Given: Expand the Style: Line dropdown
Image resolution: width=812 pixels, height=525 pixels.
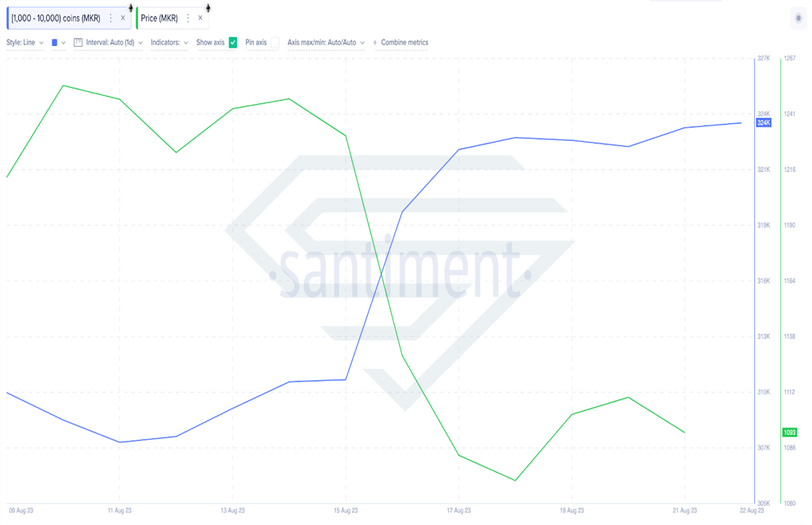Looking at the screenshot, I should 25,43.
